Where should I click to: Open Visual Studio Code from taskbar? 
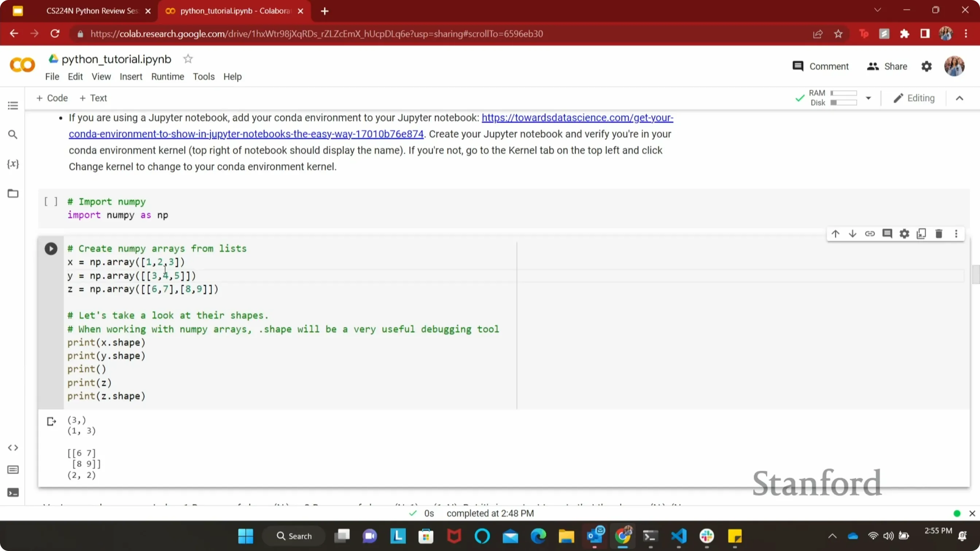point(679,536)
